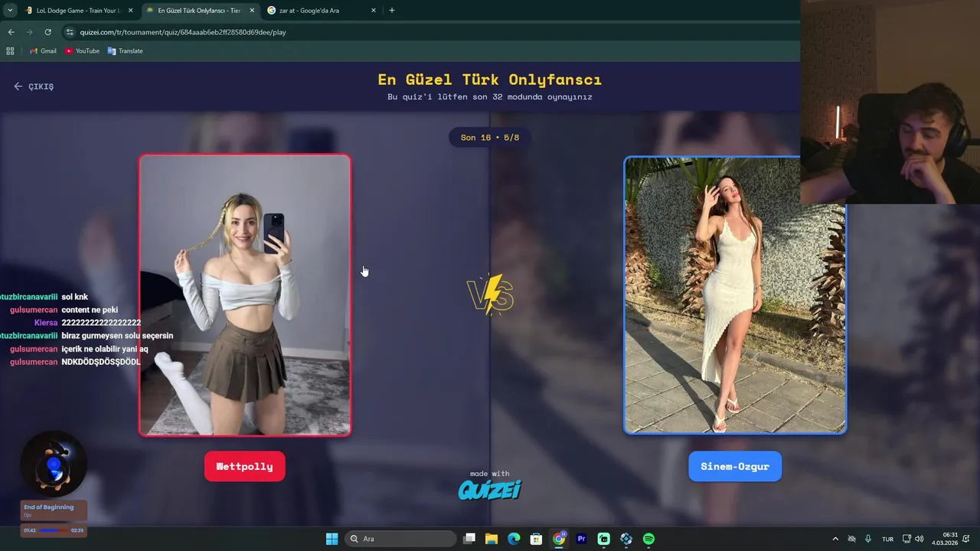Open the Translate bookmark
This screenshot has width=980, height=551.
click(125, 51)
